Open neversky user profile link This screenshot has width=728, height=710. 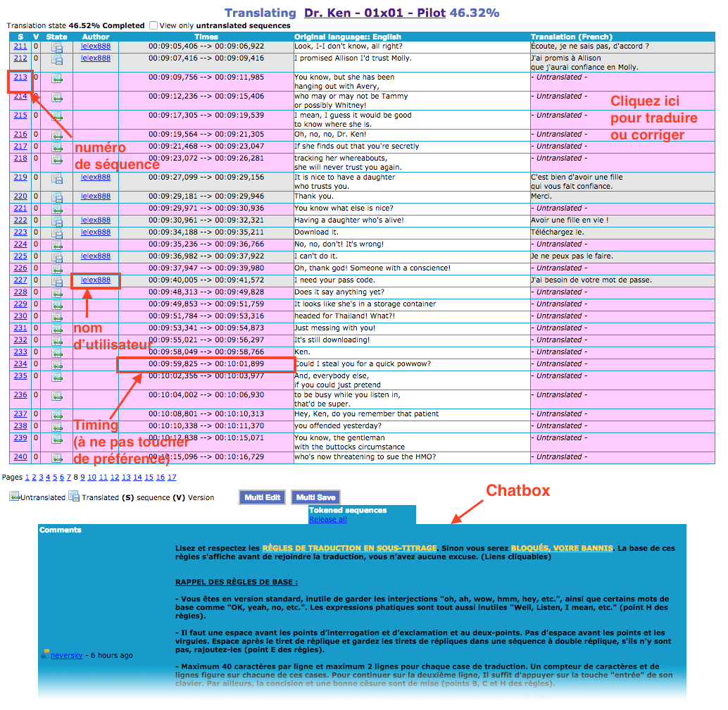66,655
